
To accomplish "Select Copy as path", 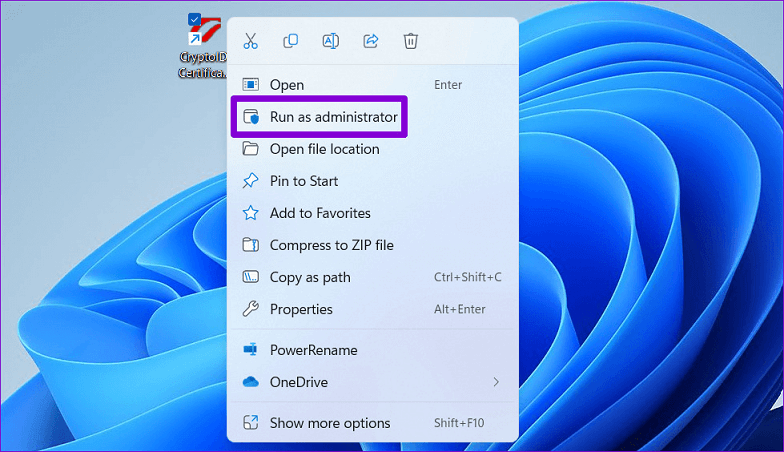I will click(310, 277).
